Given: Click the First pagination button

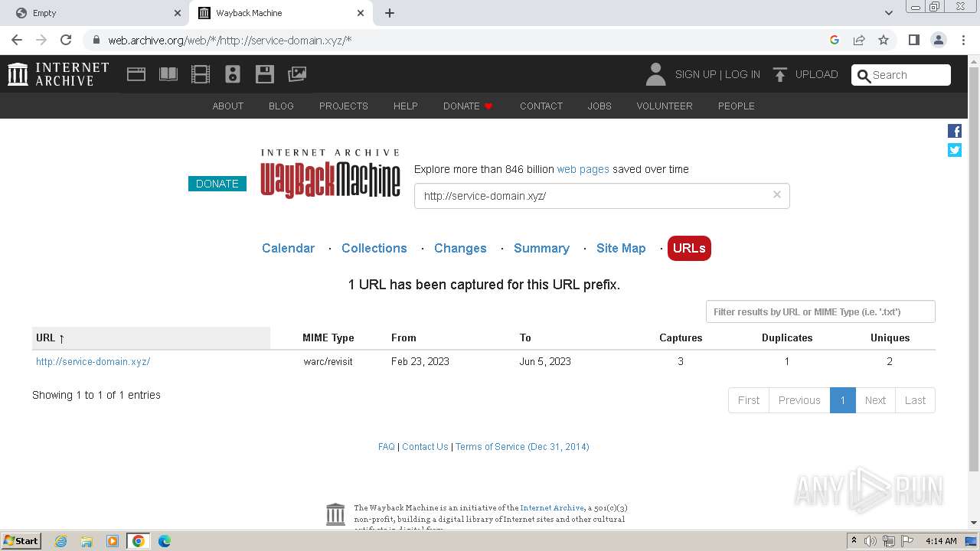Looking at the screenshot, I should (x=748, y=400).
